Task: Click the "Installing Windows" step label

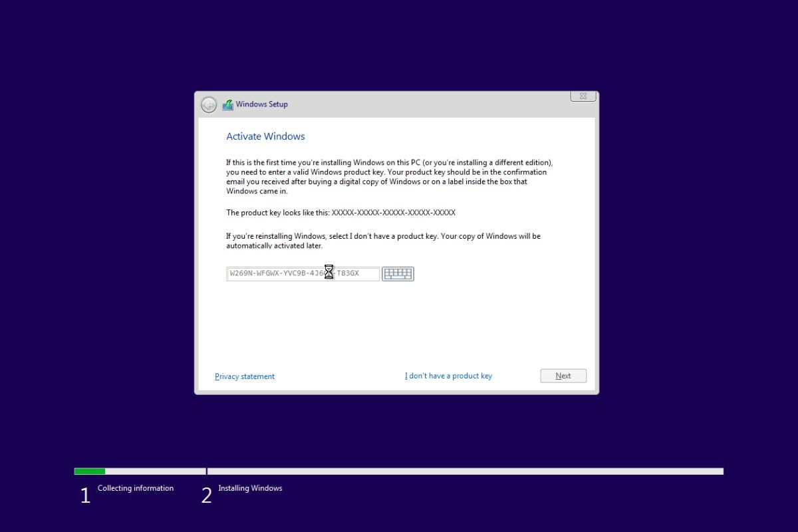Action: click(x=250, y=488)
